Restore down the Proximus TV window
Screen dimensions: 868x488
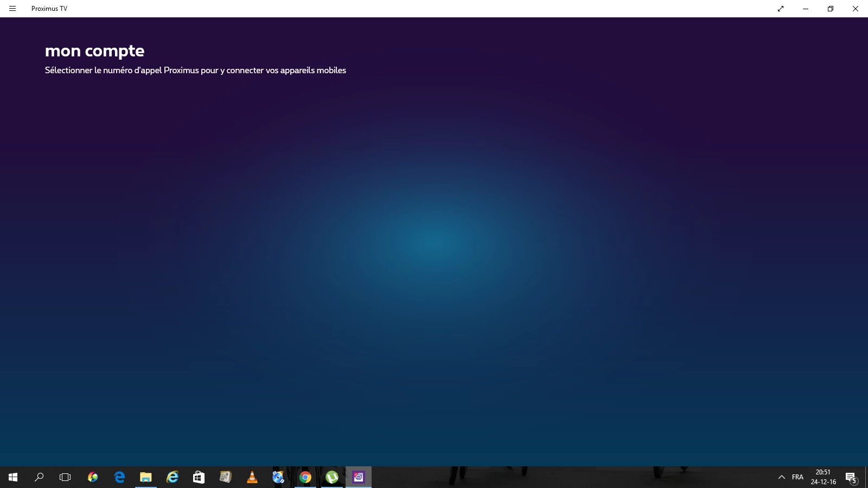click(831, 9)
